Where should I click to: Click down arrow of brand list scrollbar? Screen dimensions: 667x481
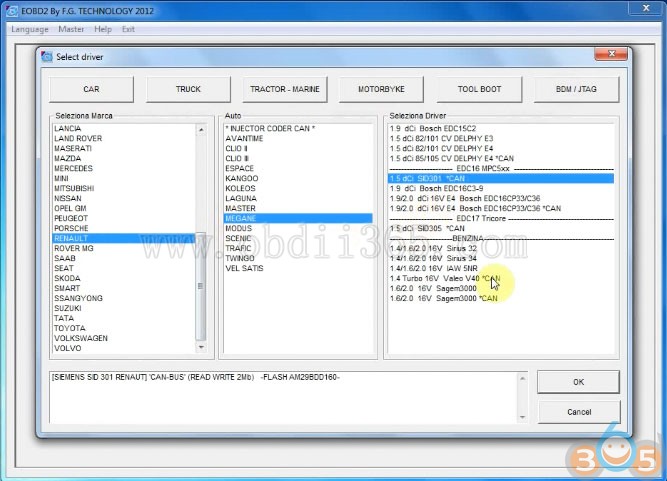(201, 347)
